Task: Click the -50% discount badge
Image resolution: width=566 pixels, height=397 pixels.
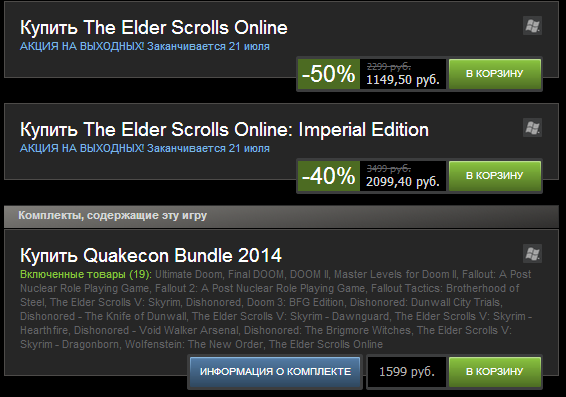Action: pyautogui.click(x=328, y=74)
